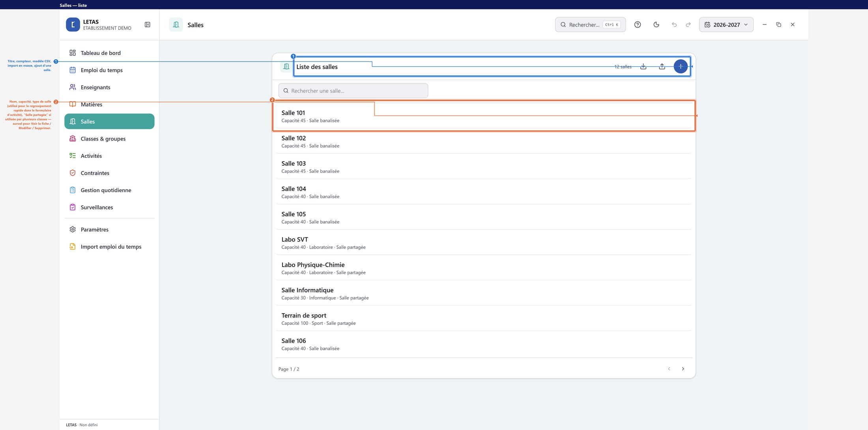Open Contraintes section

109,173
